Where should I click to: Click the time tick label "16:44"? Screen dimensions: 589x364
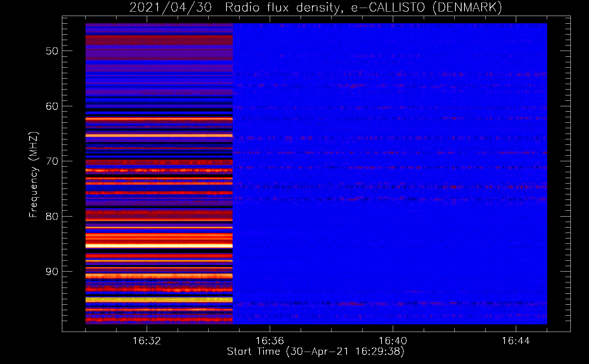click(516, 341)
